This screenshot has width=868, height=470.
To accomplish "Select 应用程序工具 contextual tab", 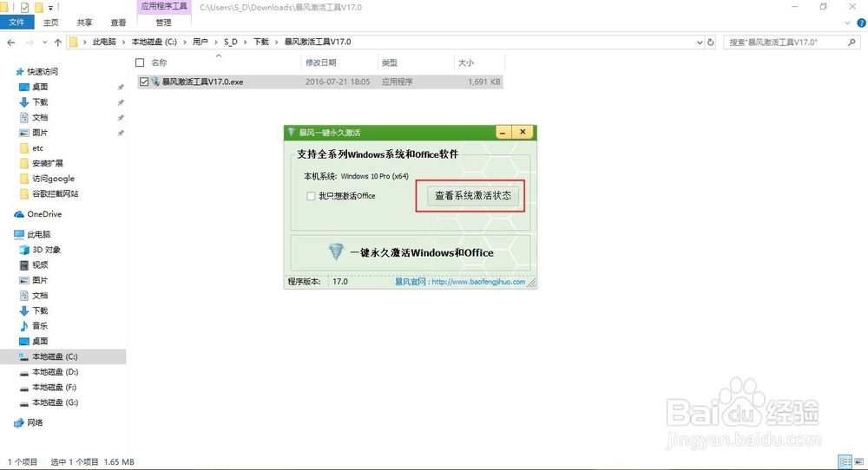I will coord(164,7).
